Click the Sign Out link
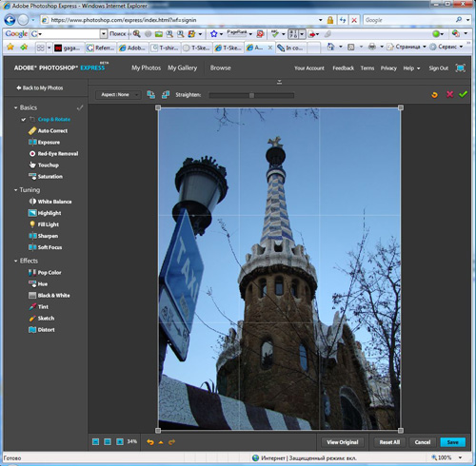Viewport: 476px width, 466px height. point(439,68)
